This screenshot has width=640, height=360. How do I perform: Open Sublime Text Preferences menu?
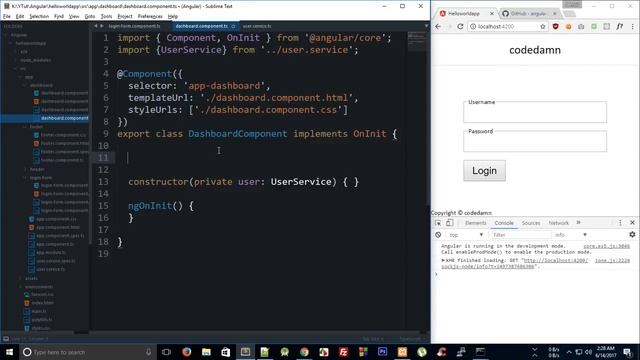(150, 16)
